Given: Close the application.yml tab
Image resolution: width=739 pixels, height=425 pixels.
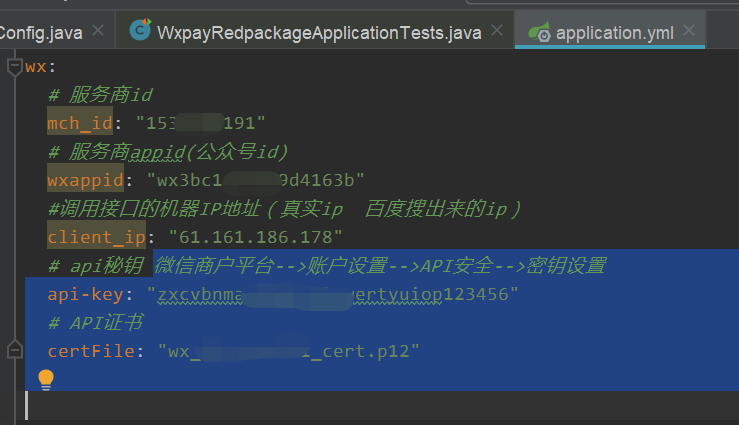Looking at the screenshot, I should click(x=689, y=31).
